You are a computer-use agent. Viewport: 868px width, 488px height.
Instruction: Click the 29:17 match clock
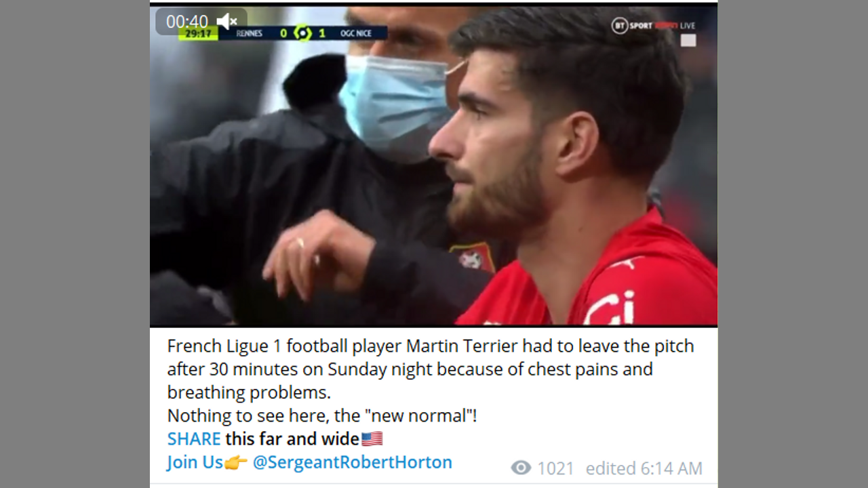(x=198, y=33)
